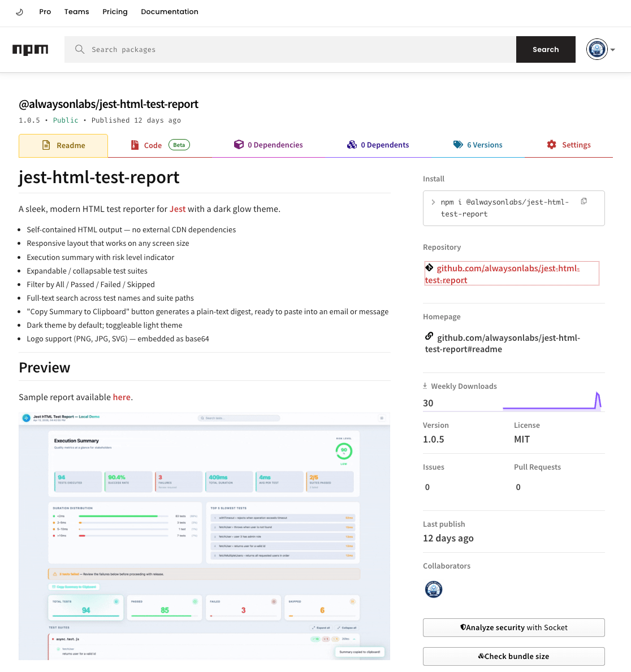Open the sample report 'here' link

point(122,397)
